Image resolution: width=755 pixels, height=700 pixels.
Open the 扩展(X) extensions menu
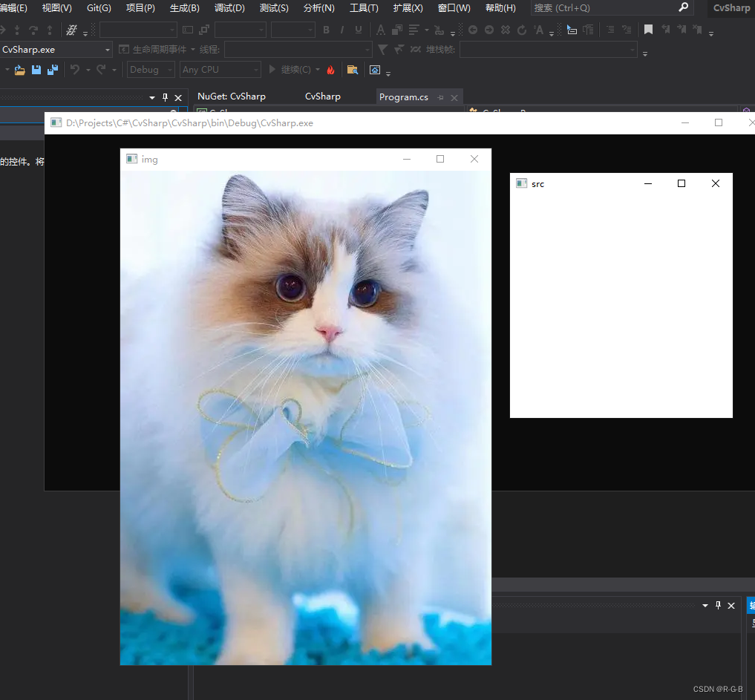(408, 8)
